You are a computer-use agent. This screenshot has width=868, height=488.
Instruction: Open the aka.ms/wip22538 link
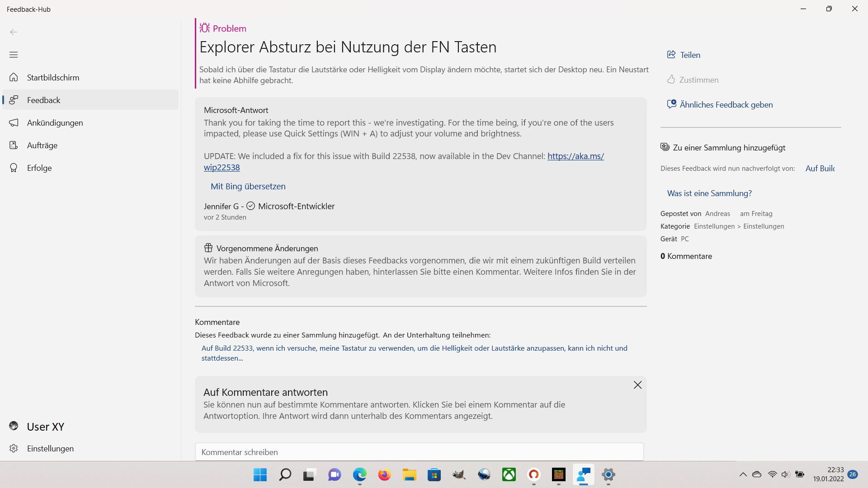(x=575, y=156)
